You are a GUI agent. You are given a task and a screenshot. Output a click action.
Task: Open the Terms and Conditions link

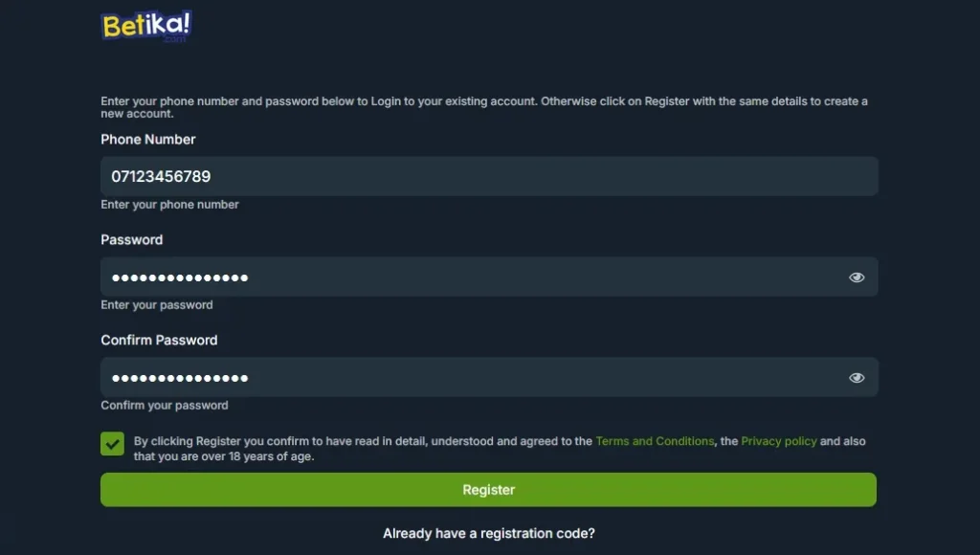coord(655,441)
